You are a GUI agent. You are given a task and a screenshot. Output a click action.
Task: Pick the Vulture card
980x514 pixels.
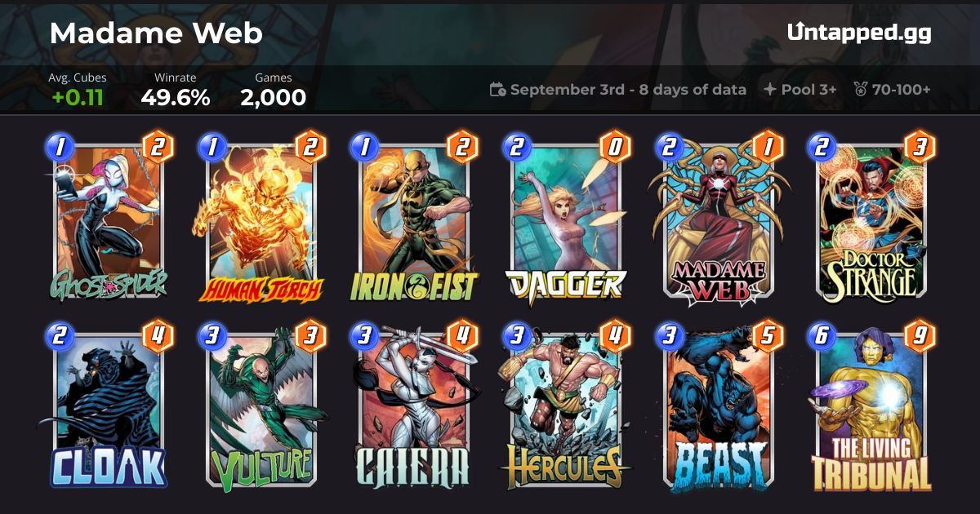(x=261, y=408)
